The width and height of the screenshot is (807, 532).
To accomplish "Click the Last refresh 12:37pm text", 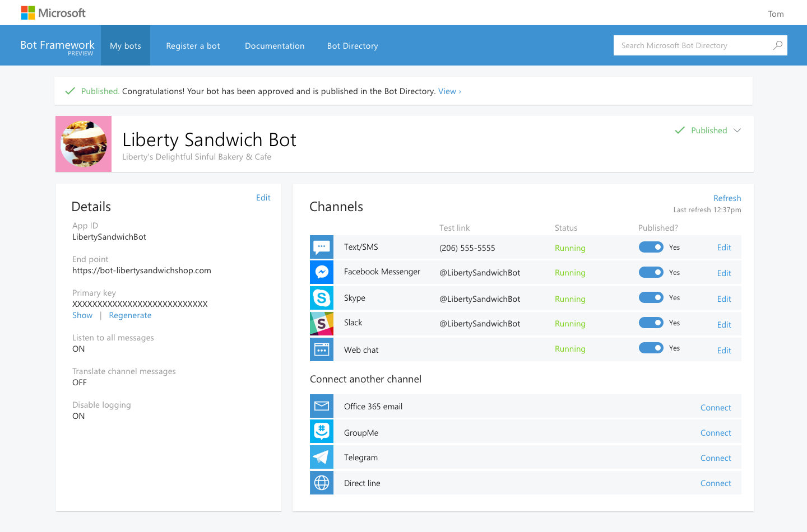I will (707, 210).
